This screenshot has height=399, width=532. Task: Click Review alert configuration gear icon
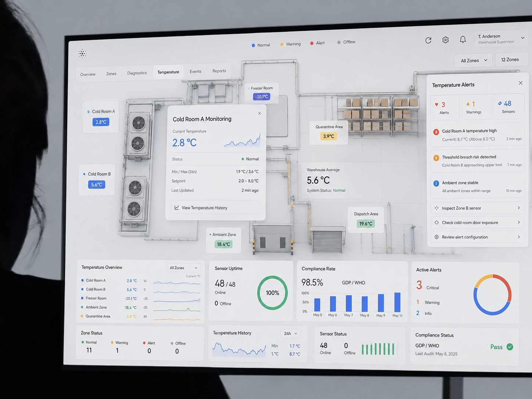coord(436,237)
